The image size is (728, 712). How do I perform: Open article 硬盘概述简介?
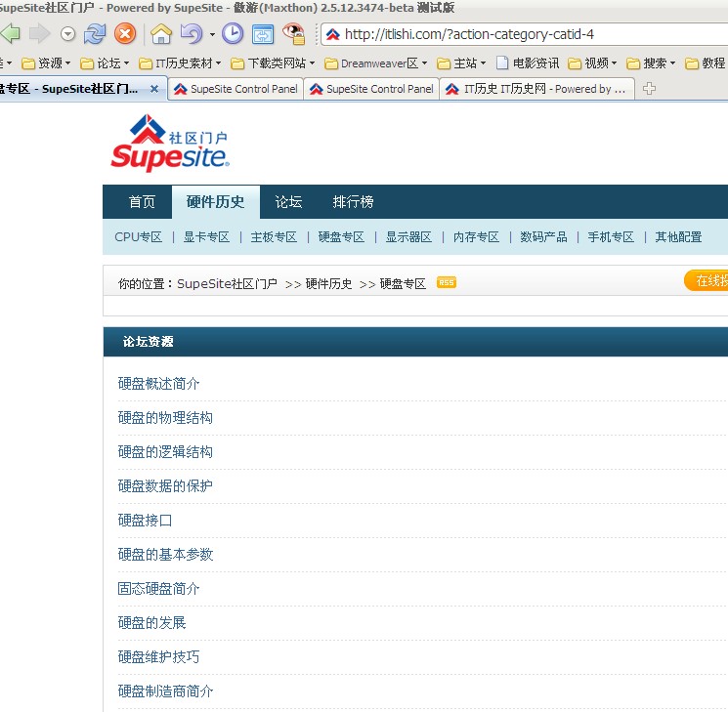point(158,384)
